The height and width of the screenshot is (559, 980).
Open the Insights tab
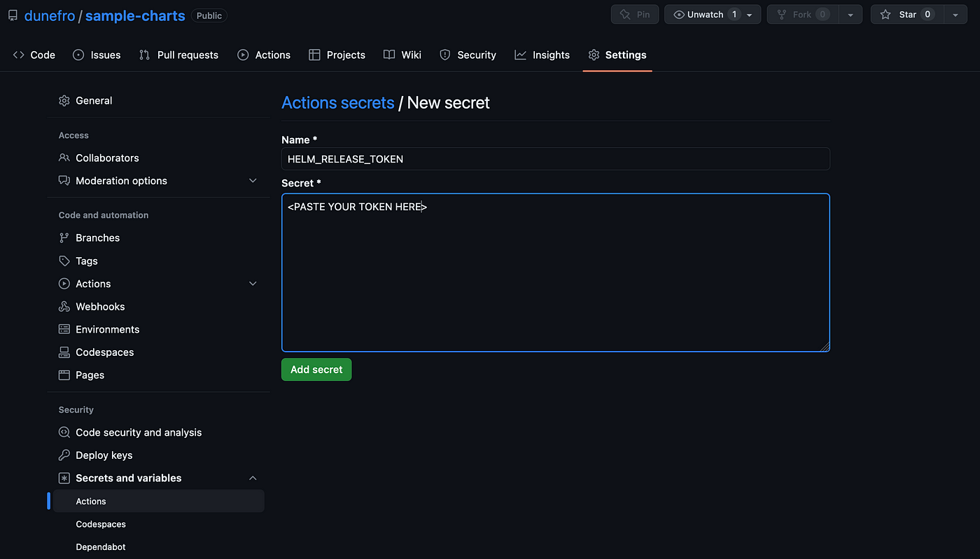542,55
